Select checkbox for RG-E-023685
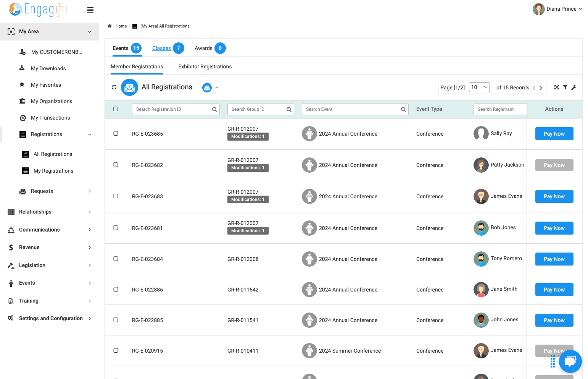This screenshot has height=379, width=588. [x=116, y=133]
